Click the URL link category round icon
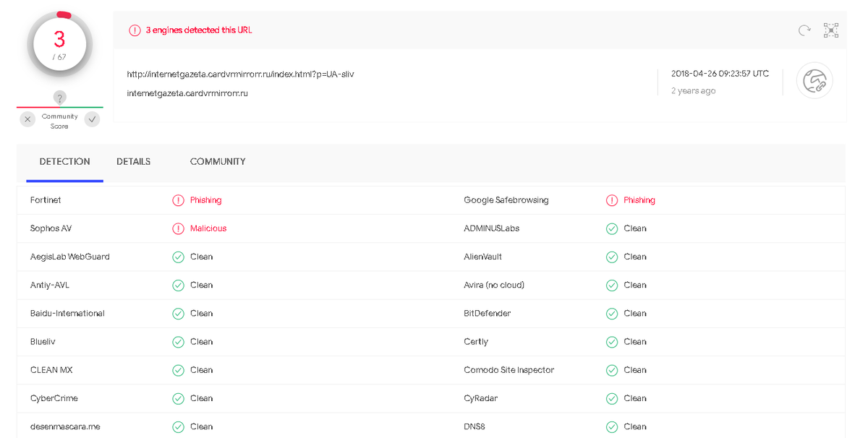868x438 pixels. coord(814,80)
